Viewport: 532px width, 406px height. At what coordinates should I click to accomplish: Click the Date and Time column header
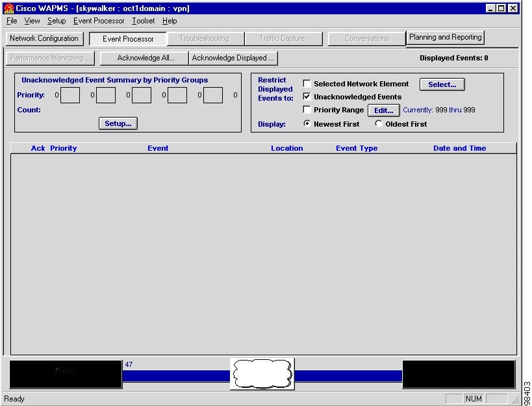[459, 148]
